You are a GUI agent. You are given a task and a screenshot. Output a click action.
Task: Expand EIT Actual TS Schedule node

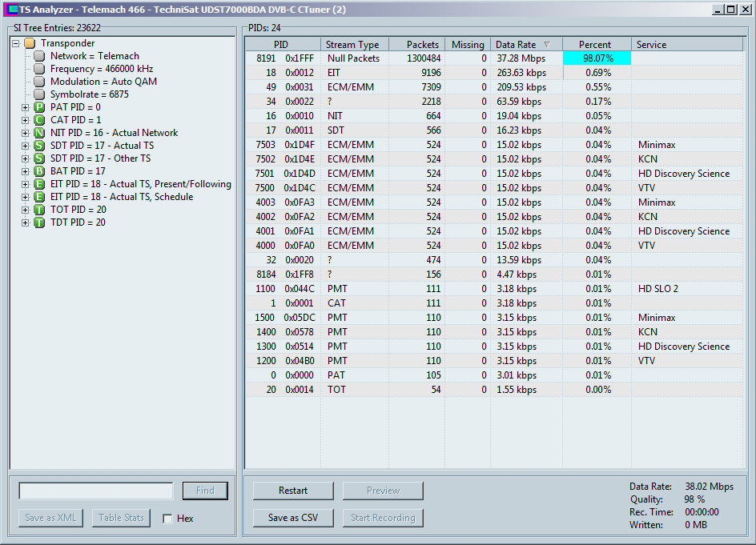point(25,197)
